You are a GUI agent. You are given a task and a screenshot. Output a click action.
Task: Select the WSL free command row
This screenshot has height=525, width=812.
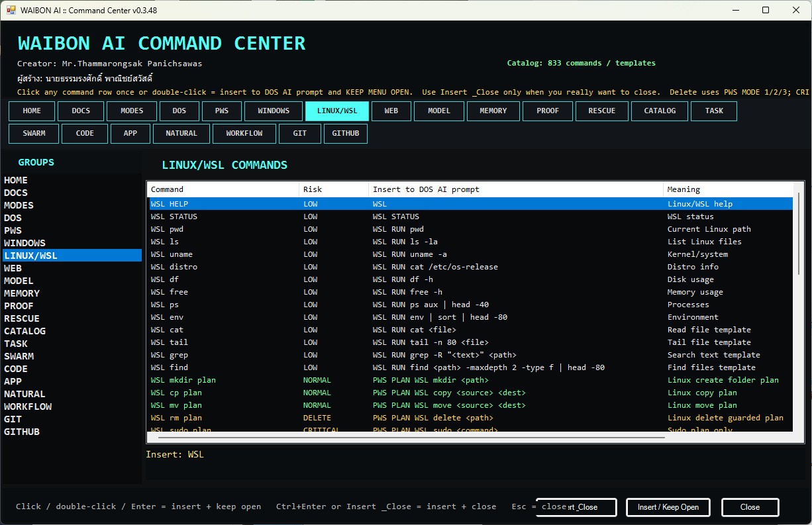[470, 292]
